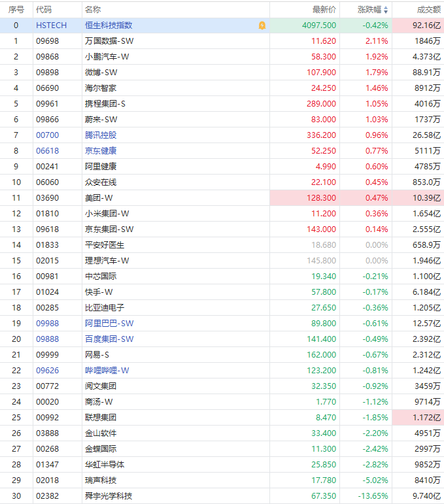
Task: Select the 微博-SW row name
Action: 101,73
